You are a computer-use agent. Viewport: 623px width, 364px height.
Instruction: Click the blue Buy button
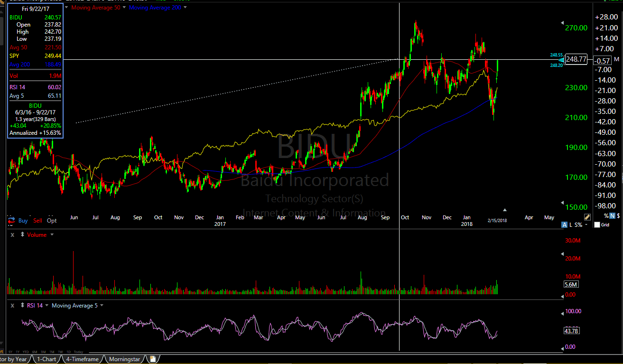coord(23,221)
